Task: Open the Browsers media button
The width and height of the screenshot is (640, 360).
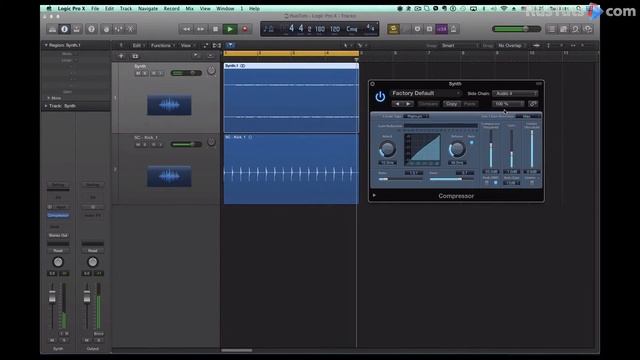Action: (588, 29)
